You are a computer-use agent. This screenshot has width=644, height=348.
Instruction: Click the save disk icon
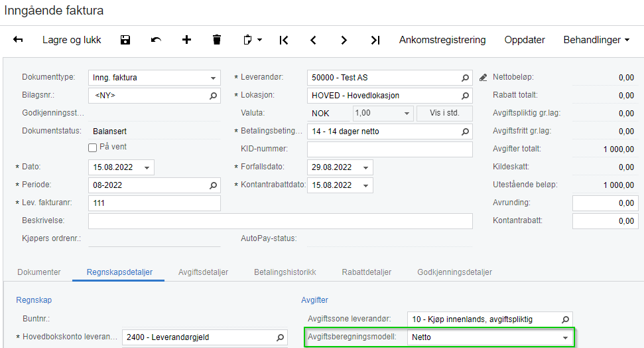pos(125,39)
